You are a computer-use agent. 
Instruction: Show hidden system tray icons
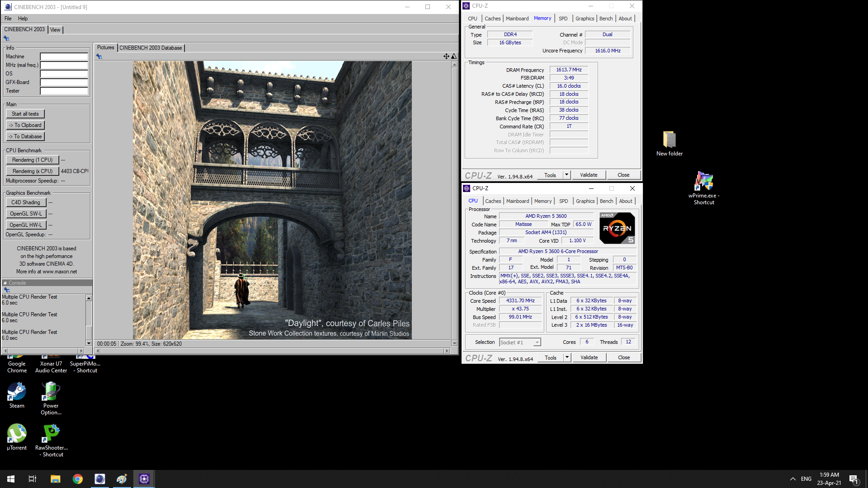click(793, 479)
